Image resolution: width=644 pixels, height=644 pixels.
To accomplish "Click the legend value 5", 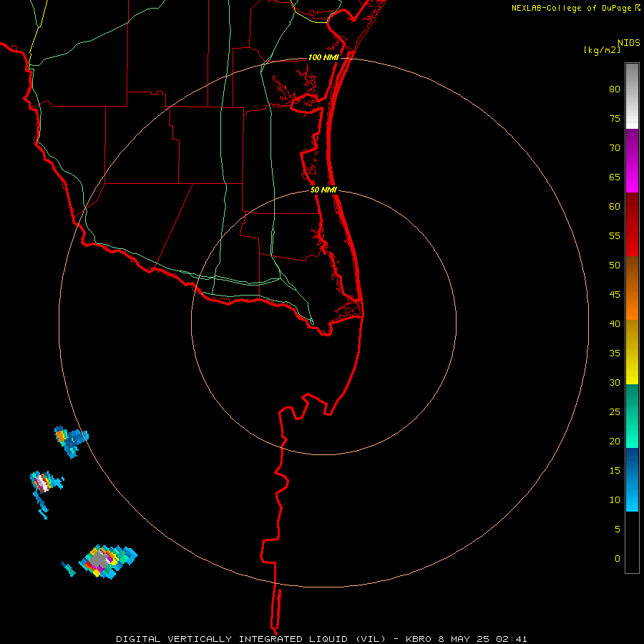I will (x=618, y=530).
